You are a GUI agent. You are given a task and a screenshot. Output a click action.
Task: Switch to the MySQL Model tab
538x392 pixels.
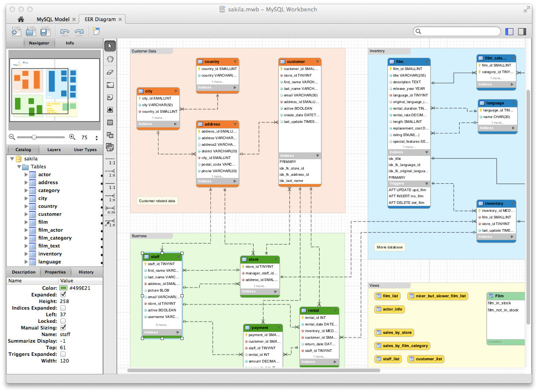[53, 19]
